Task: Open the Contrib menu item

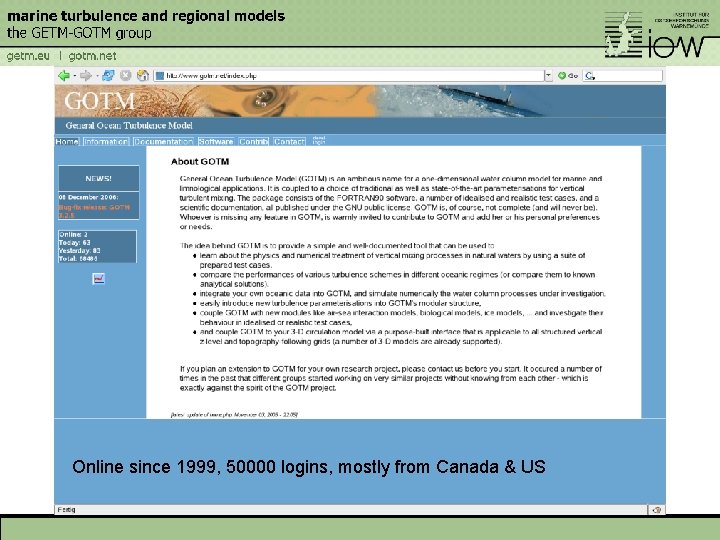Action: click(253, 141)
